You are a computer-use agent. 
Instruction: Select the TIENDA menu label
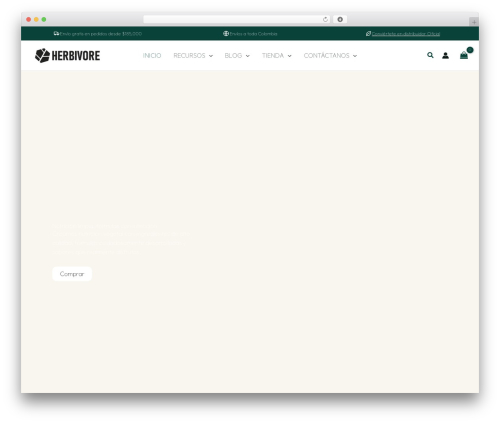[273, 56]
